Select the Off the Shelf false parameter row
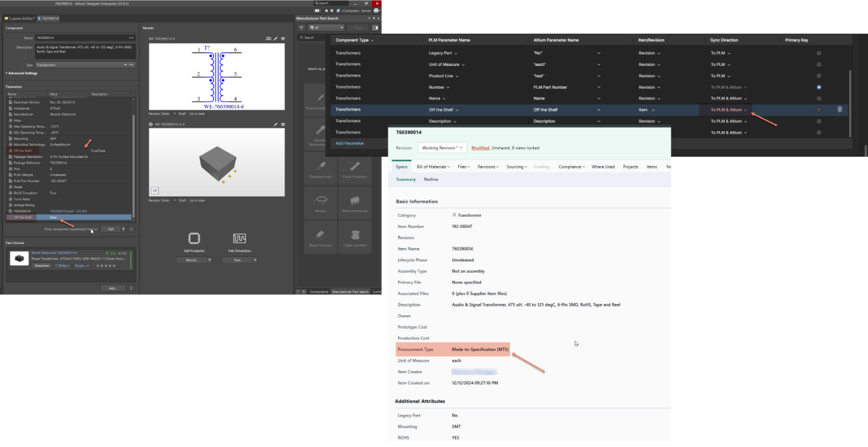 67,217
